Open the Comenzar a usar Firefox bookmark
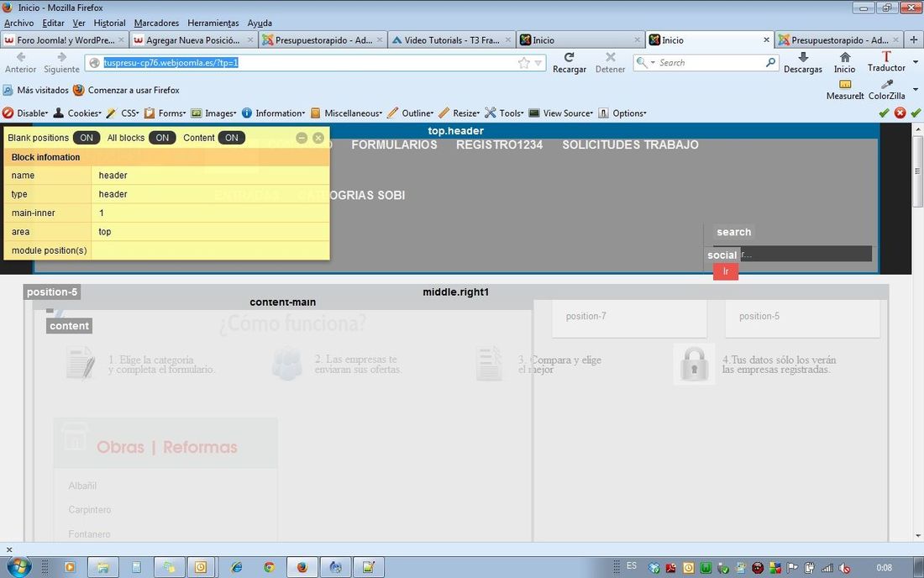 (x=126, y=90)
